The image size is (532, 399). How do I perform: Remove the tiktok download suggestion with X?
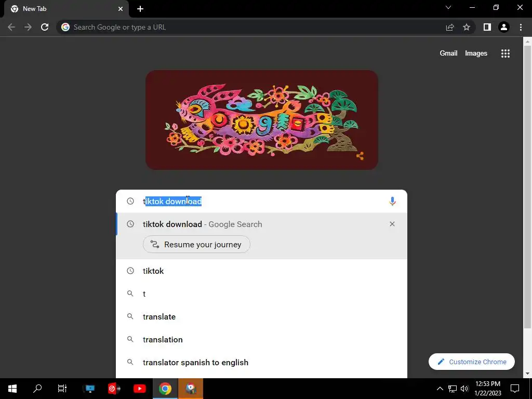point(392,224)
